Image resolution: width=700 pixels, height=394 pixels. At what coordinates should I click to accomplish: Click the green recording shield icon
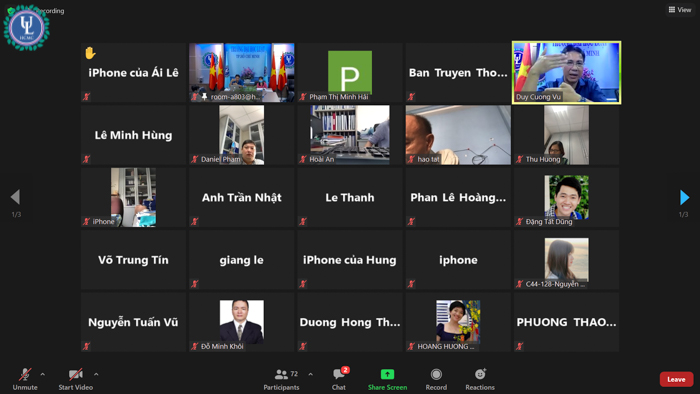tap(10, 10)
